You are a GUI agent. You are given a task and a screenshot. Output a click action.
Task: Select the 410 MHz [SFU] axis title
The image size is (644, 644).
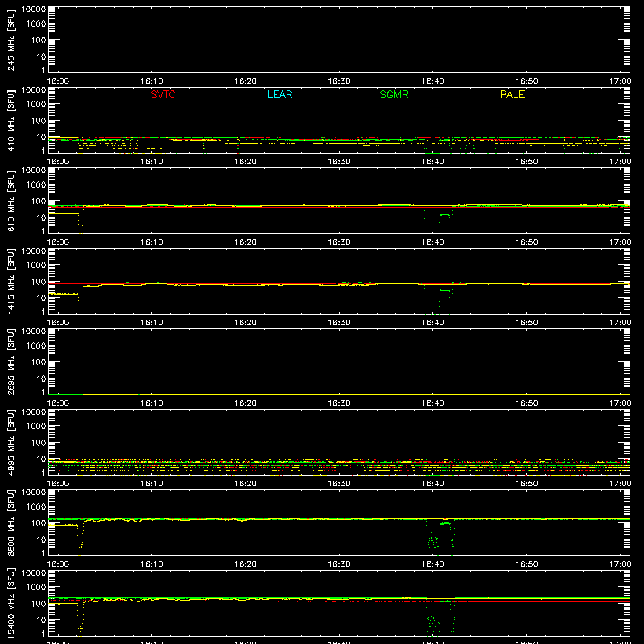click(10, 120)
